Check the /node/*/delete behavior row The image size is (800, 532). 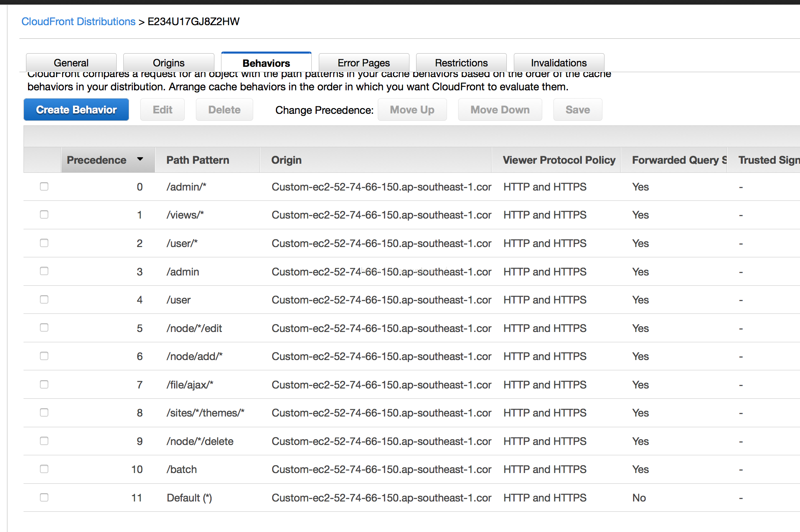tap(44, 441)
